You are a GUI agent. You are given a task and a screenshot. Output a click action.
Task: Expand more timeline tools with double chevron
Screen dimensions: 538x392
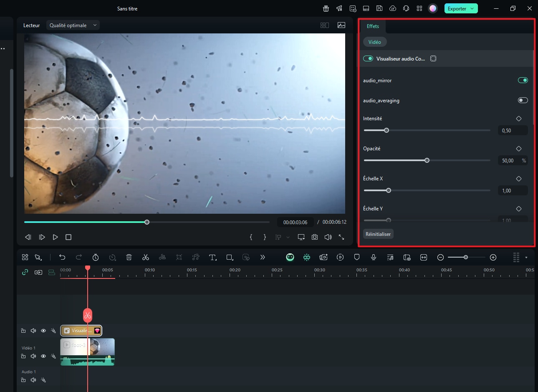tap(263, 257)
